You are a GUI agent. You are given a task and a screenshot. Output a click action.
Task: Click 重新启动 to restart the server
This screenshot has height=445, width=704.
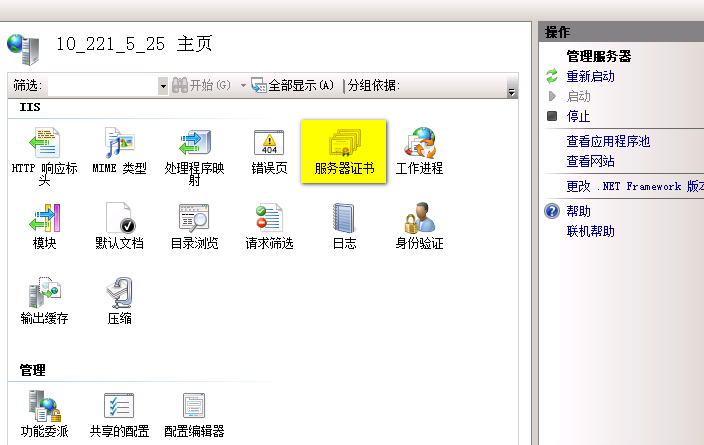[x=590, y=76]
